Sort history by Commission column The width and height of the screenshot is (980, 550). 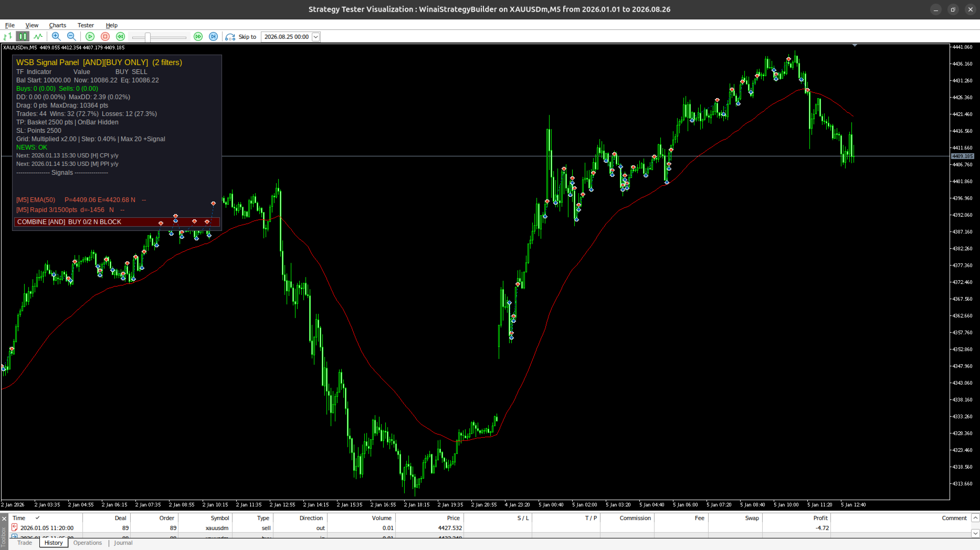628,518
